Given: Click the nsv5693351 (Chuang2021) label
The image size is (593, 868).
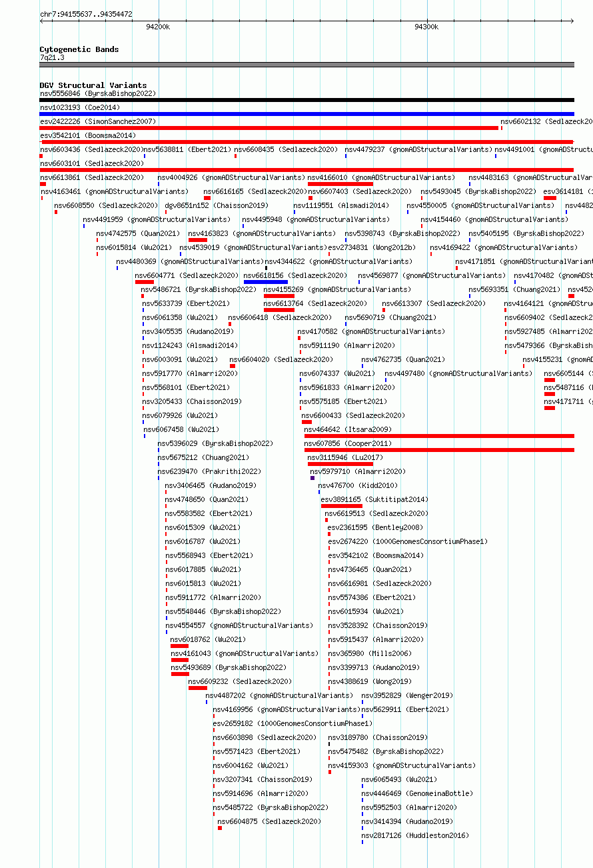Looking at the screenshot, I should [514, 289].
